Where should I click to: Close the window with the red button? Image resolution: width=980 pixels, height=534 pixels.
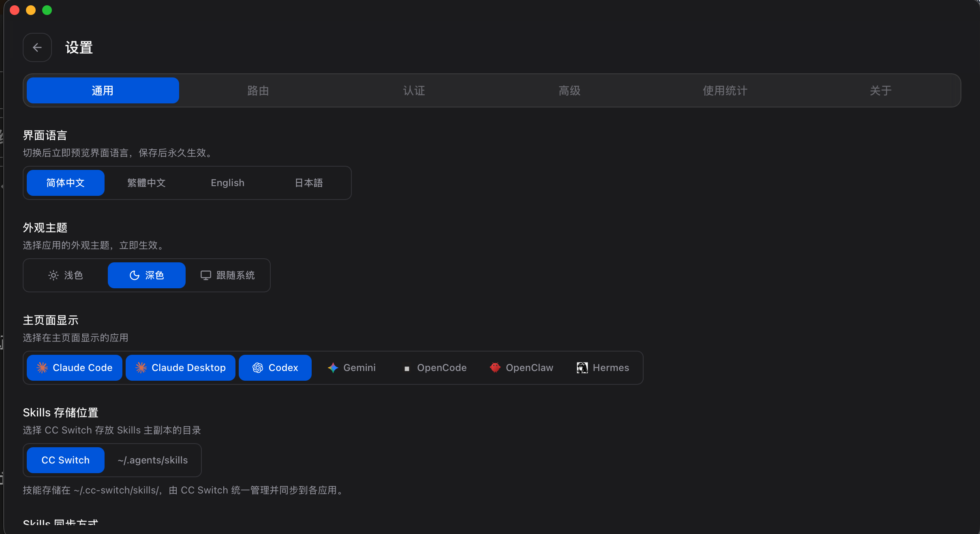click(x=15, y=10)
